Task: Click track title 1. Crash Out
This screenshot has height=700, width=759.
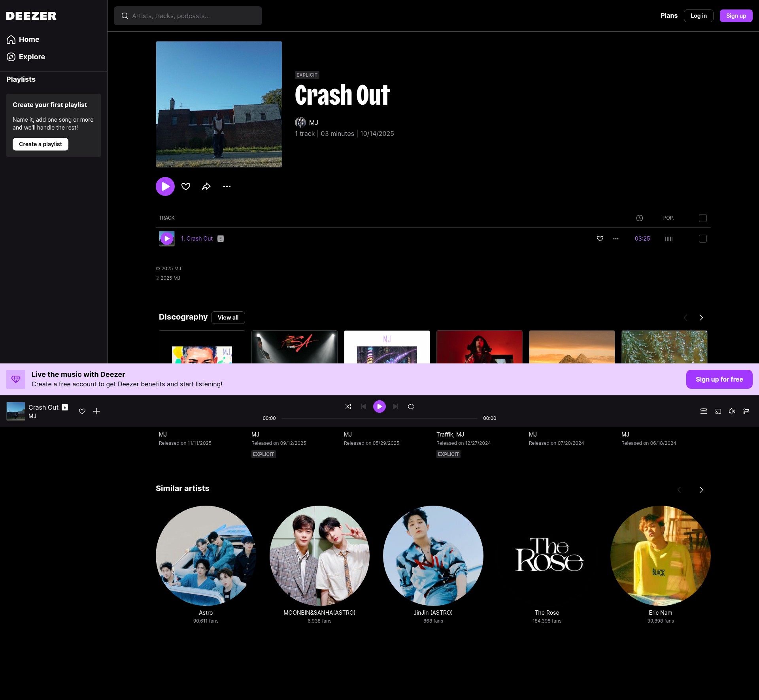Action: (x=197, y=239)
